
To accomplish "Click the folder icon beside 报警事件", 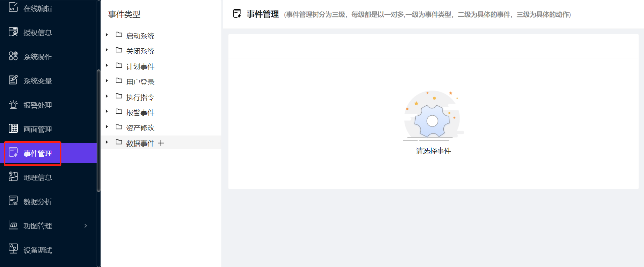I will tap(119, 111).
